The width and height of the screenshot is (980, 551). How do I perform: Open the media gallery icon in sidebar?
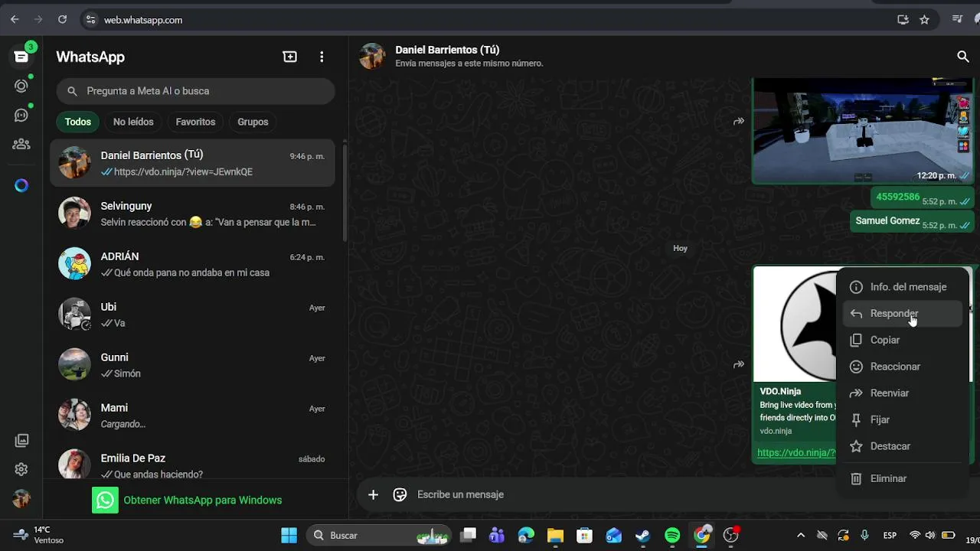[x=21, y=441]
